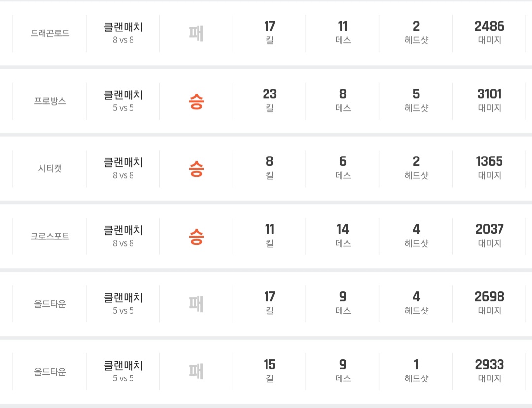The width and height of the screenshot is (532, 408).
Task: Select the 승 badge in 시티캣 row
Action: (196, 169)
